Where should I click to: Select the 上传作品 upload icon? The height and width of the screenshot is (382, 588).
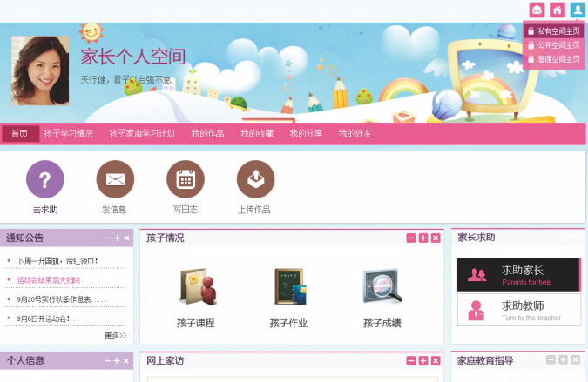pos(255,179)
